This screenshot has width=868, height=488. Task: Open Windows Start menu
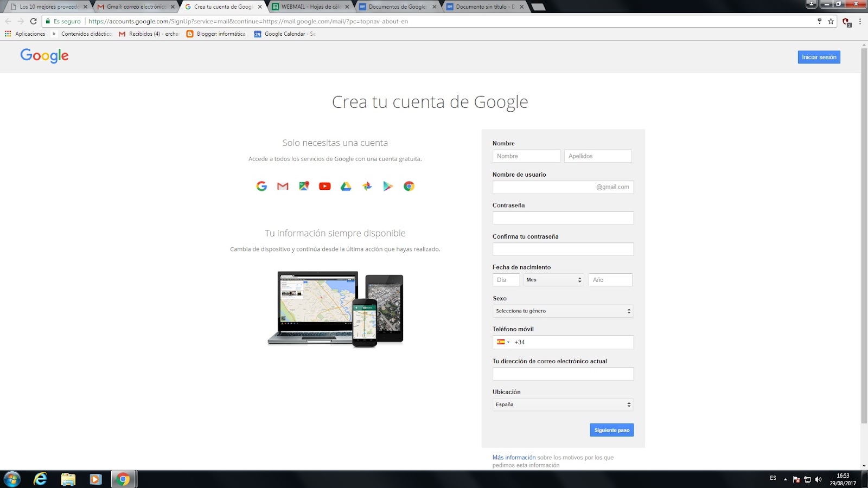tap(12, 479)
